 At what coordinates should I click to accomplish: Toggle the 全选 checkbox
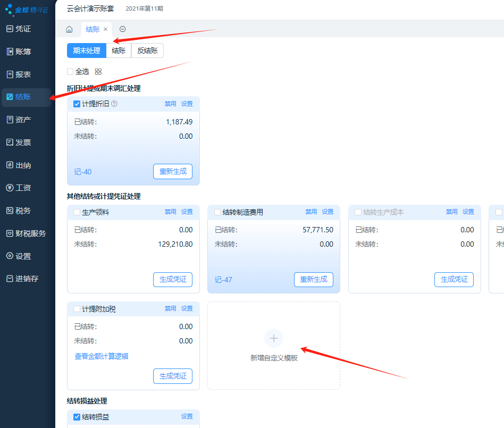70,71
